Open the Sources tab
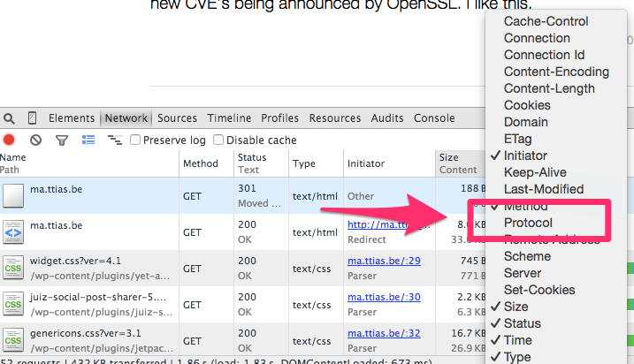 [x=177, y=118]
